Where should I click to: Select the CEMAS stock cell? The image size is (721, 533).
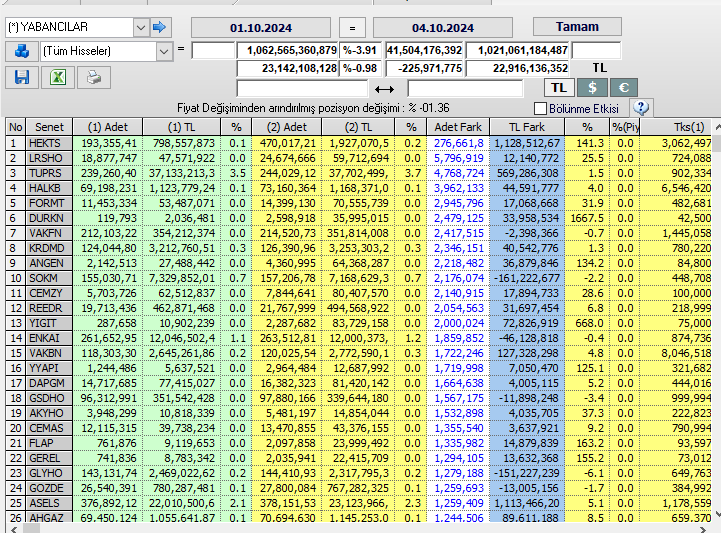pos(49,428)
